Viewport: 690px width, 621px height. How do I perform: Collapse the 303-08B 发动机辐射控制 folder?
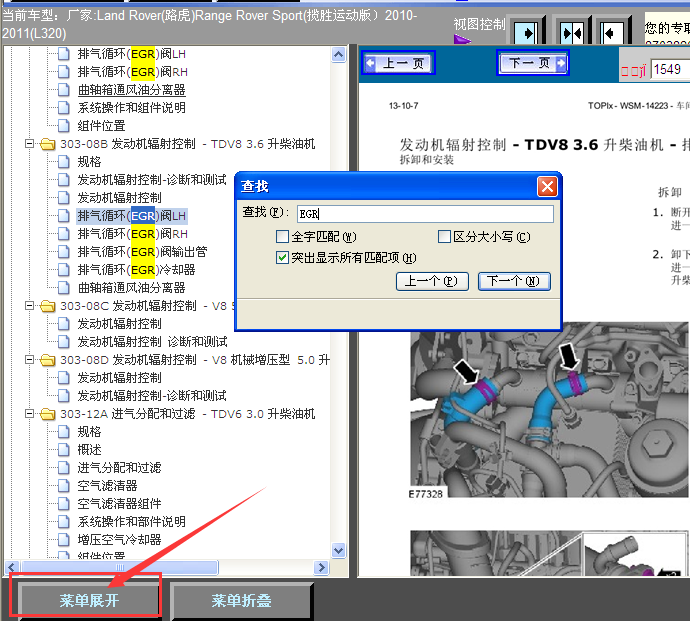29,144
